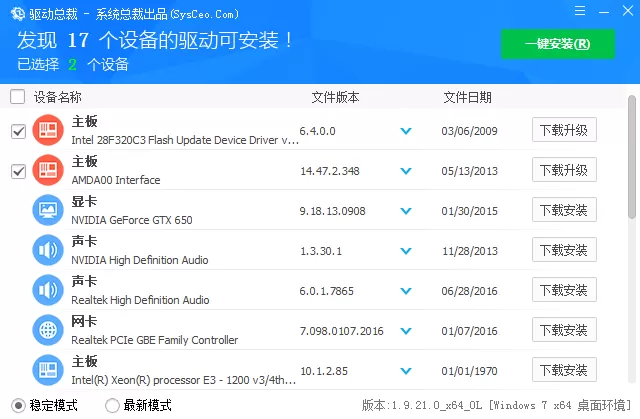This screenshot has height=419, width=640.
Task: Expand version dropdown for 6.4.0.0
Action: pyautogui.click(x=406, y=131)
